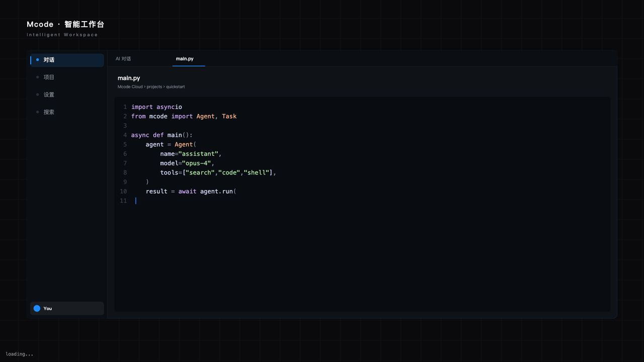
Task: Click the "search" tool string
Action: click(x=200, y=172)
